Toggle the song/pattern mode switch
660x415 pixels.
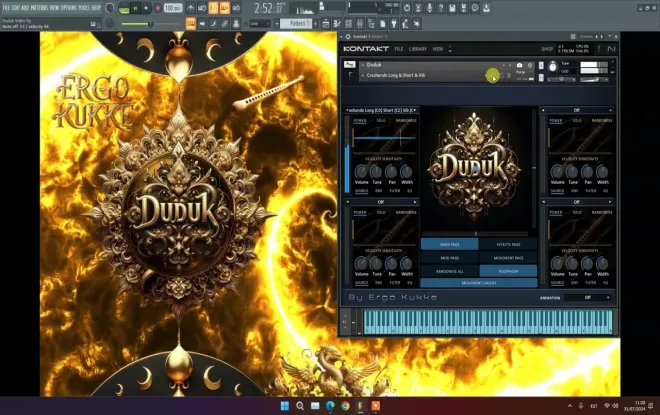(x=124, y=8)
